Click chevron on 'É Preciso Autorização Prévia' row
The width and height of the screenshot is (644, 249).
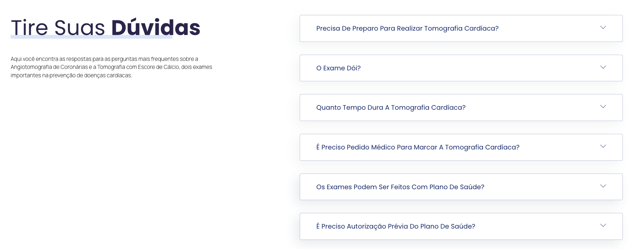(x=603, y=225)
